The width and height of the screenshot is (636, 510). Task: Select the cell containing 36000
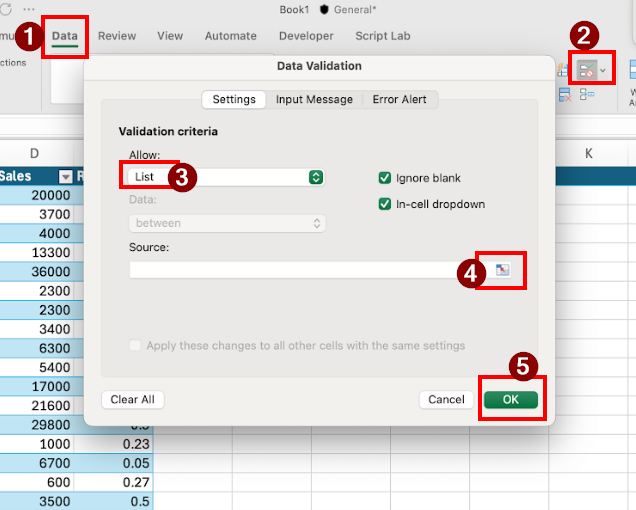(x=37, y=271)
